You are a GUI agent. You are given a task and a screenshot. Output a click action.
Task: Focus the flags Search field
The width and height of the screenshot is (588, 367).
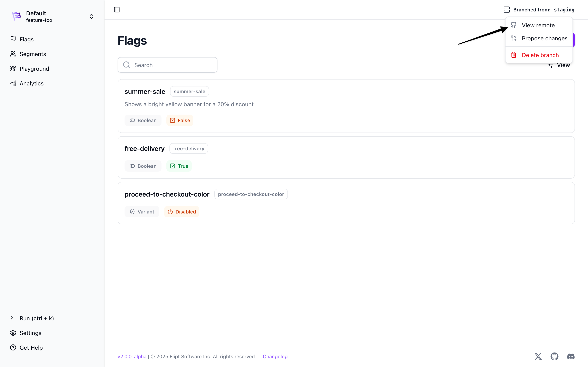[170, 65]
